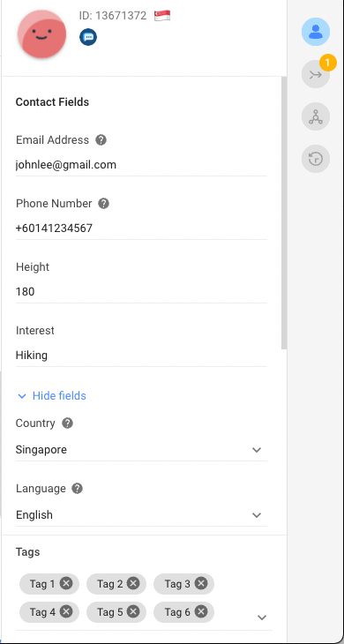Open the Language dropdown showing English
This screenshot has width=344, height=644.
141,515
